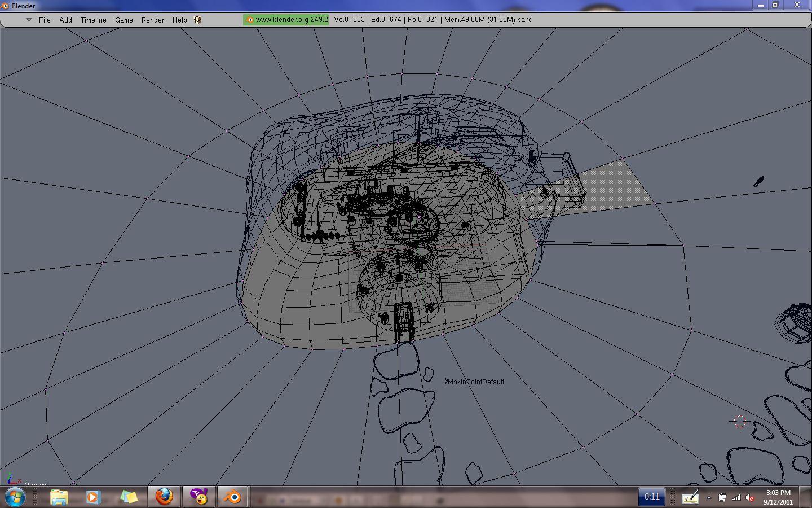Open Windows Explorer from taskbar
Image resolution: width=812 pixels, height=508 pixels.
coord(59,497)
